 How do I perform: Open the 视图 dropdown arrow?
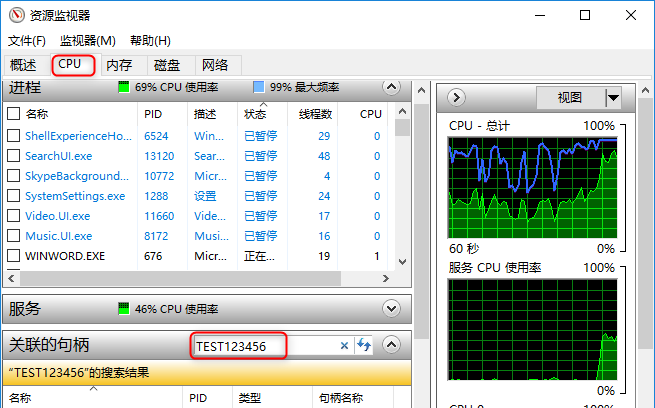pos(613,98)
